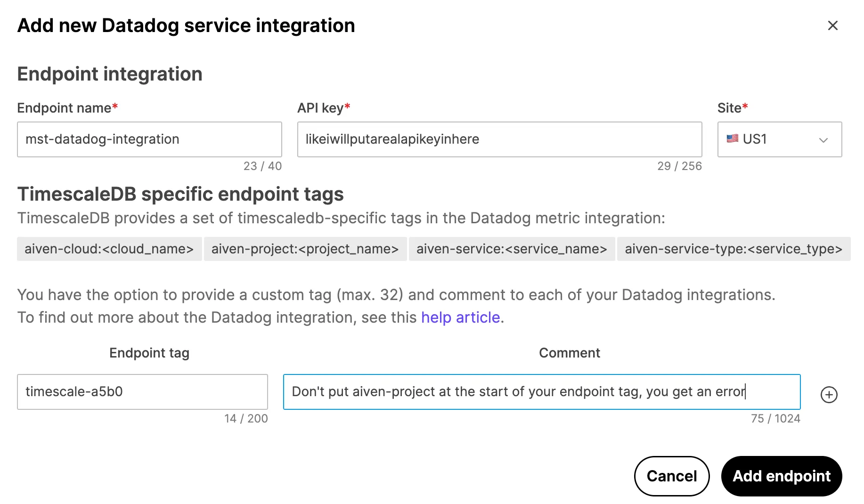
Task: Click the Endpoint tag column label
Action: [x=149, y=353]
